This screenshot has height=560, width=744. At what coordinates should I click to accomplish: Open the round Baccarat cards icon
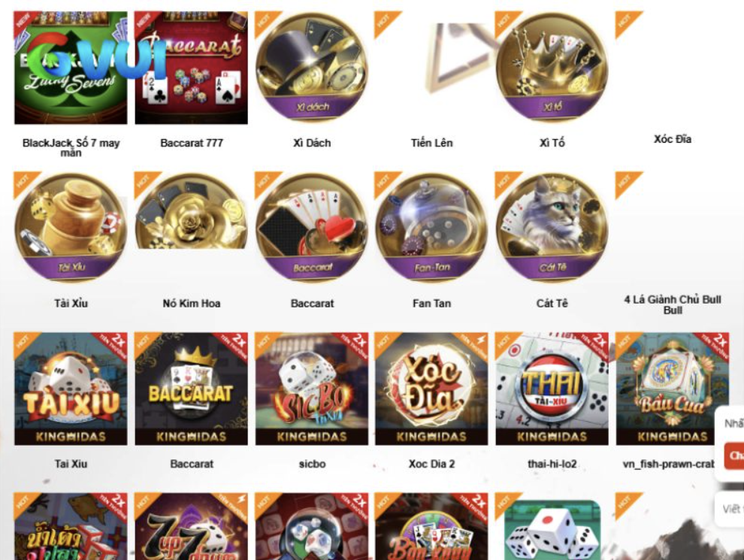point(312,228)
